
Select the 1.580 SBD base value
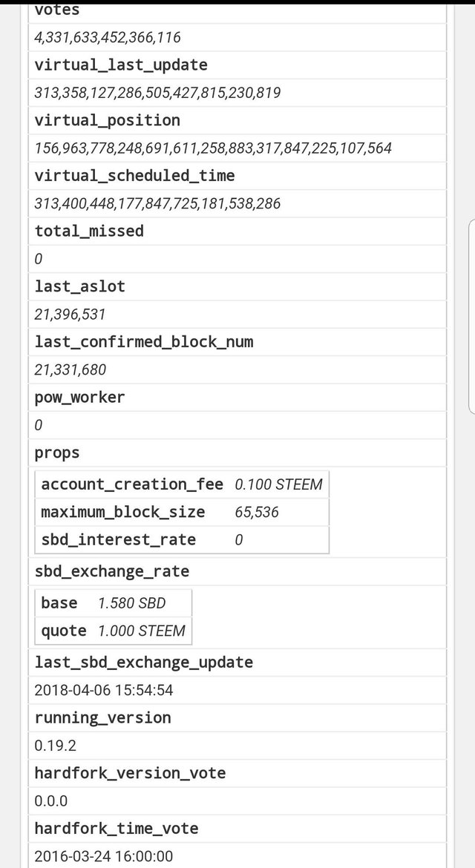coord(132,603)
